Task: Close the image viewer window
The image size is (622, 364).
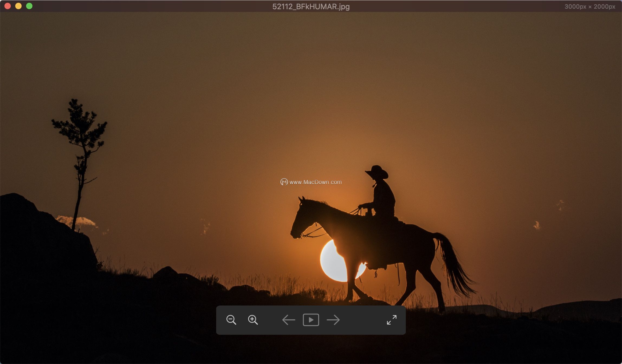Action: [8, 6]
